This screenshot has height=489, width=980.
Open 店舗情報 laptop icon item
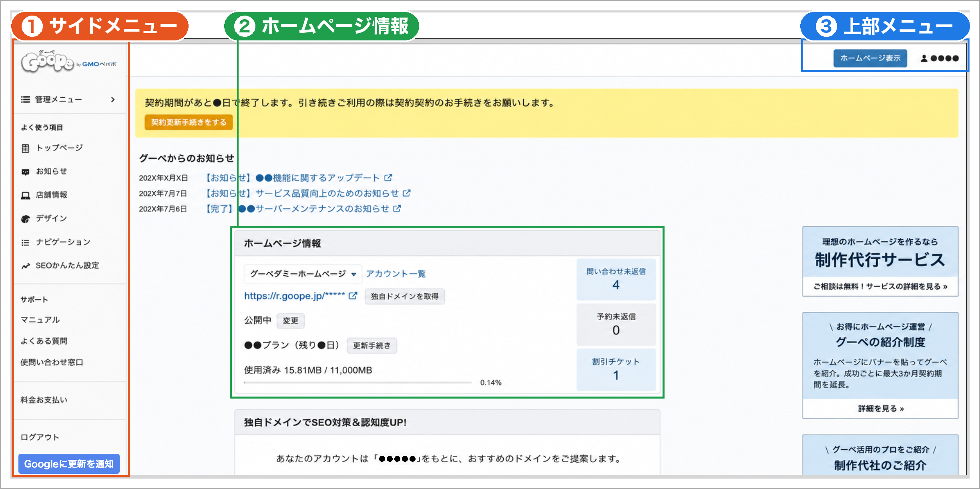point(26,195)
